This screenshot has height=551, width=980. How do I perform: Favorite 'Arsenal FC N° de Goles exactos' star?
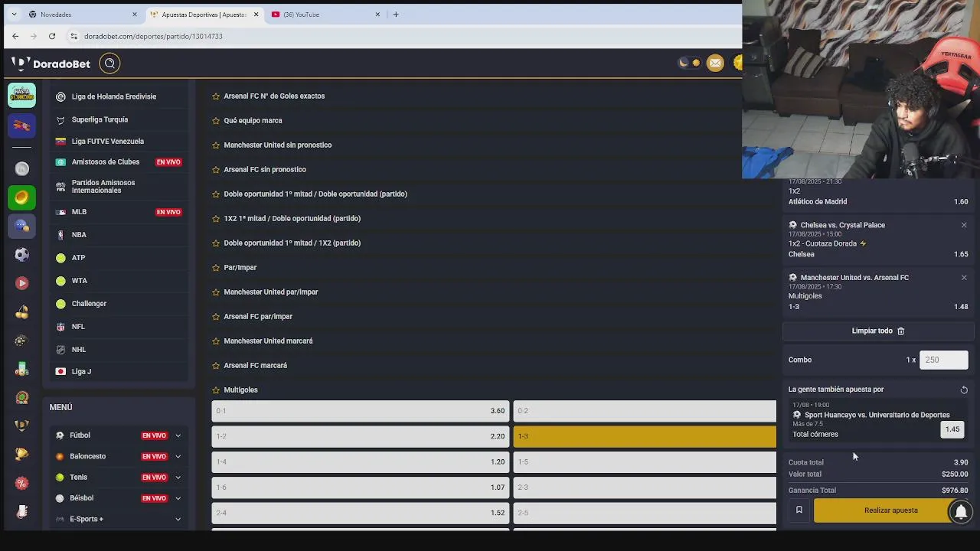[x=216, y=96]
